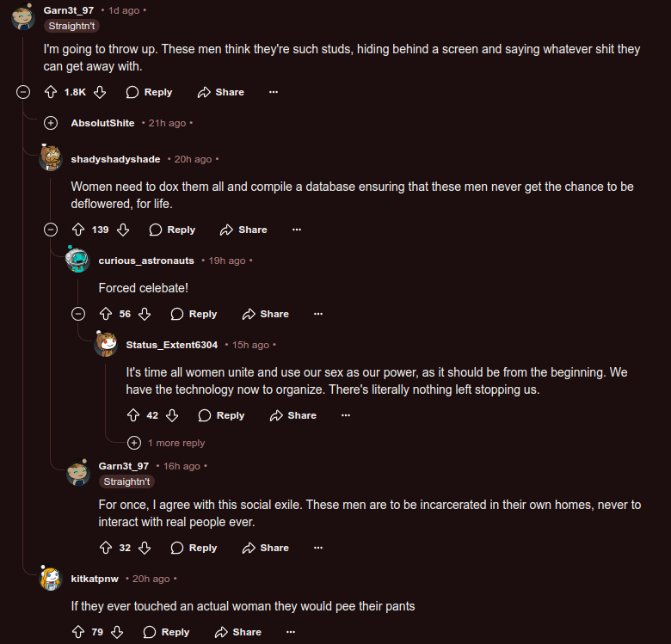Viewport: 671px width, 644px height.
Task: Show 1 more reply
Action: (x=168, y=443)
